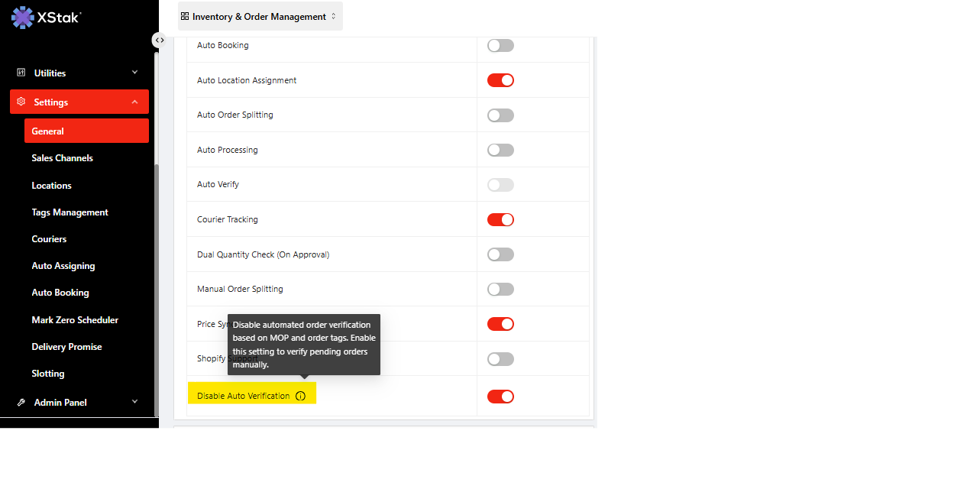Click the Utilities sliders icon
The width and height of the screenshot is (980, 502).
click(21, 73)
